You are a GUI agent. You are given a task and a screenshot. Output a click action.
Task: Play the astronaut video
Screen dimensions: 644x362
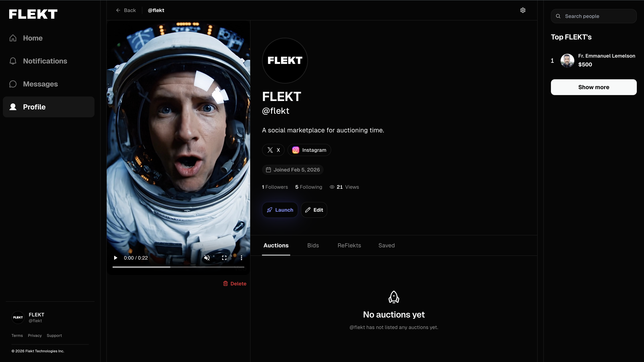coord(115,258)
